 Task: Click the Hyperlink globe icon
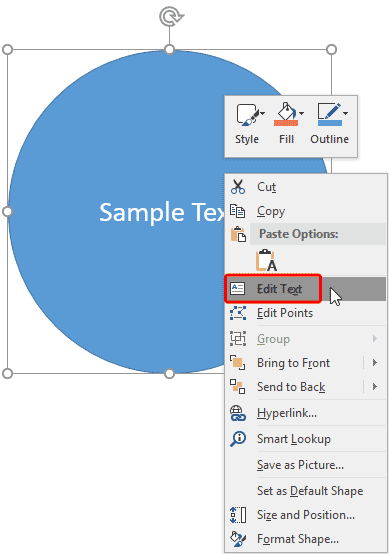238,413
